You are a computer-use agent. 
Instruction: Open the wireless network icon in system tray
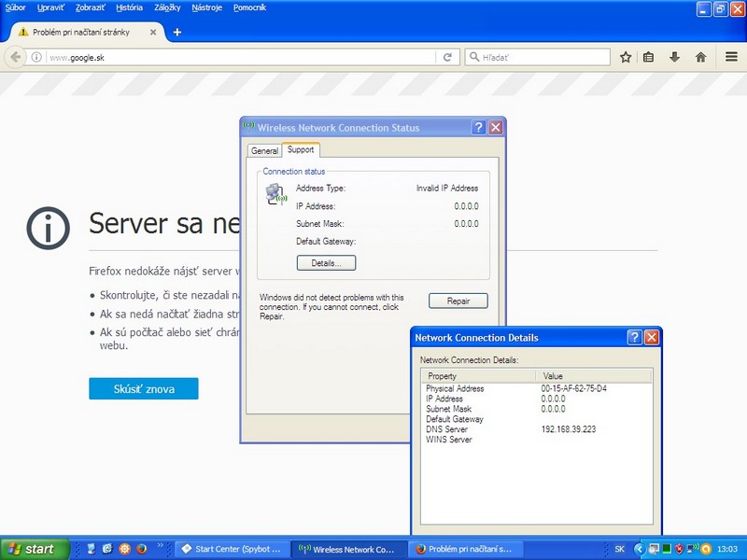pos(692,549)
